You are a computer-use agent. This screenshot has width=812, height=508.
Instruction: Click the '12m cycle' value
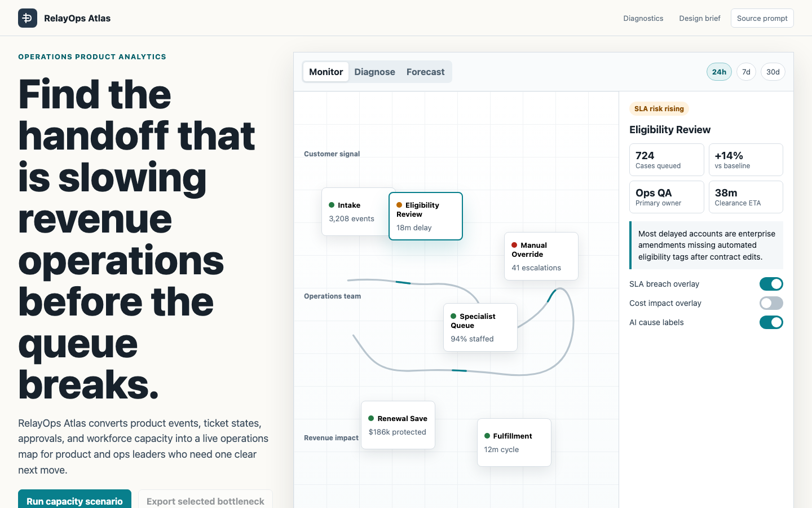pyautogui.click(x=501, y=449)
